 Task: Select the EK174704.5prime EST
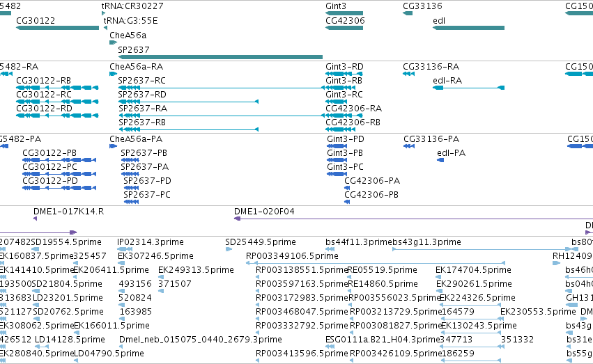(439, 277)
